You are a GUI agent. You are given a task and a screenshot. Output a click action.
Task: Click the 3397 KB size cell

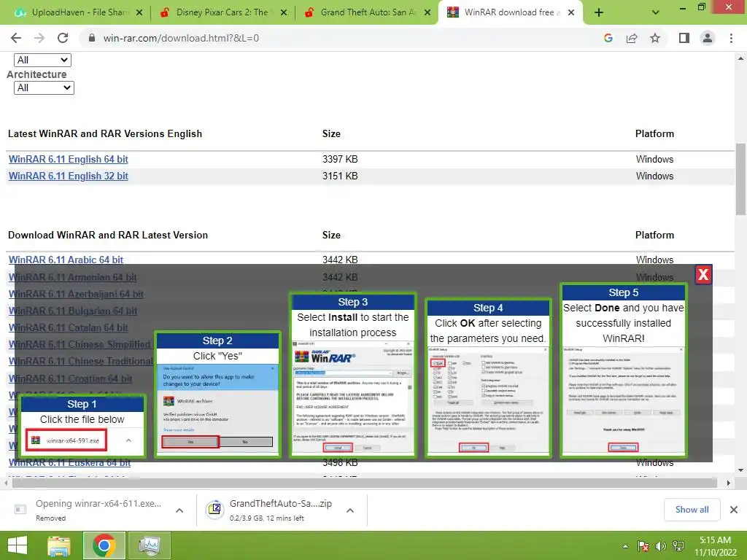pyautogui.click(x=340, y=159)
